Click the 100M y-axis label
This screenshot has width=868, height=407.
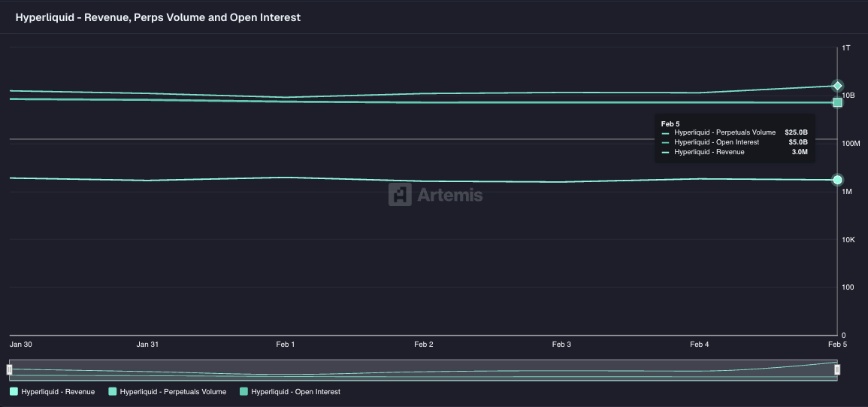[851, 144]
